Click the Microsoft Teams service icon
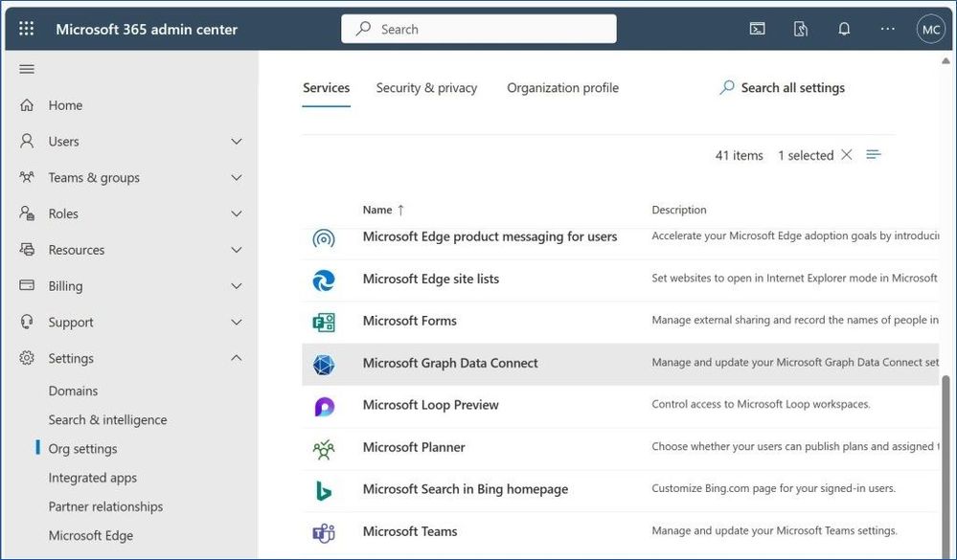Screen dimensions: 957x560 point(324,532)
